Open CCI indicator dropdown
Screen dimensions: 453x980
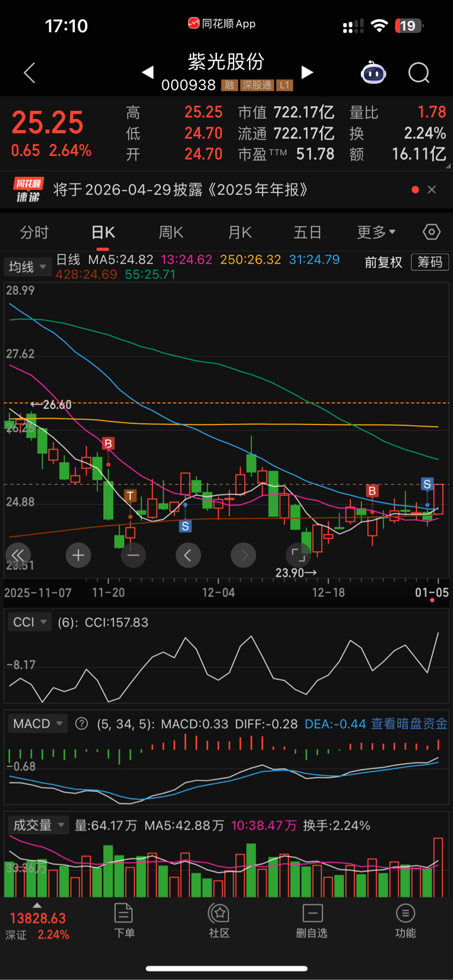coord(29,622)
